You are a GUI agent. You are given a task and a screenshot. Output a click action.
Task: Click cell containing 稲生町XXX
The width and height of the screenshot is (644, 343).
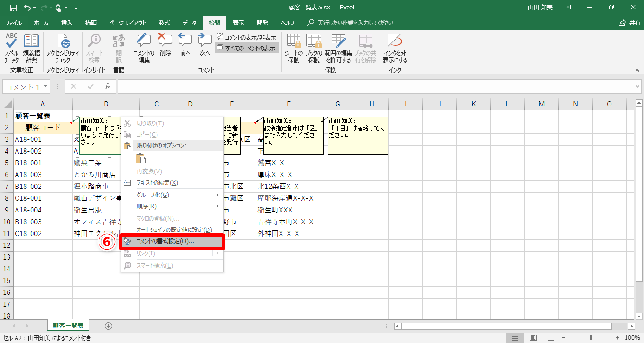click(x=289, y=210)
